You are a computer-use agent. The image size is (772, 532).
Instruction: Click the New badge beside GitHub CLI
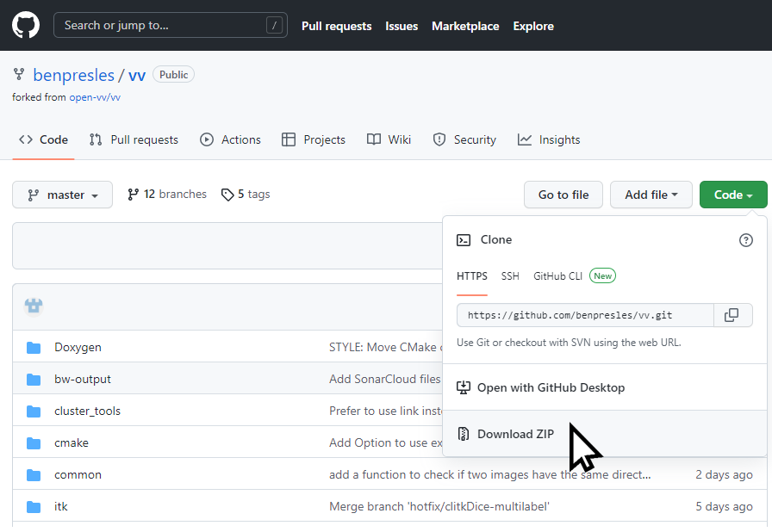point(602,275)
